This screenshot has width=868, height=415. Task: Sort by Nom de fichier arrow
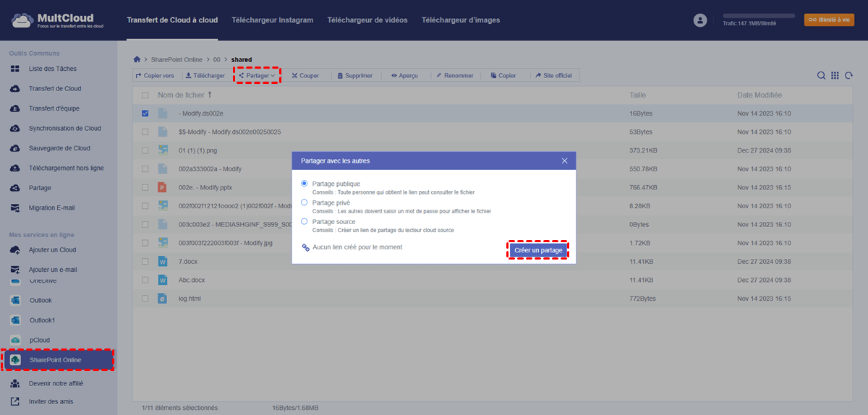click(x=210, y=95)
